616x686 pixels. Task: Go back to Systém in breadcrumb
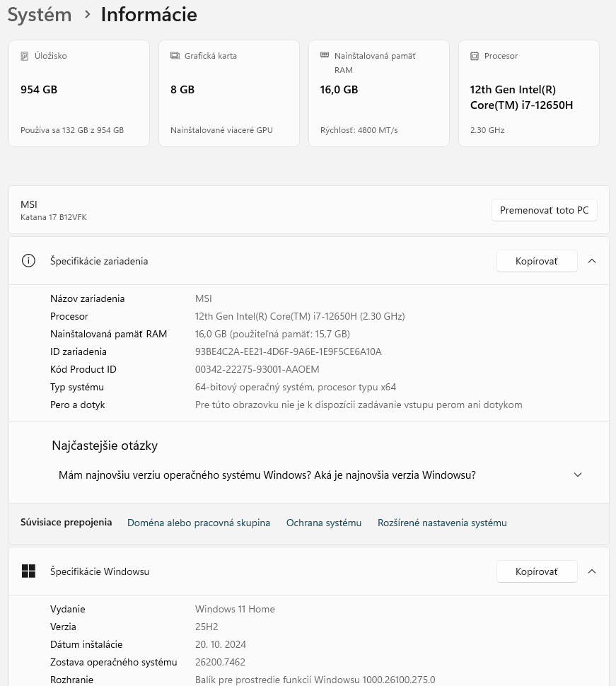click(x=40, y=15)
